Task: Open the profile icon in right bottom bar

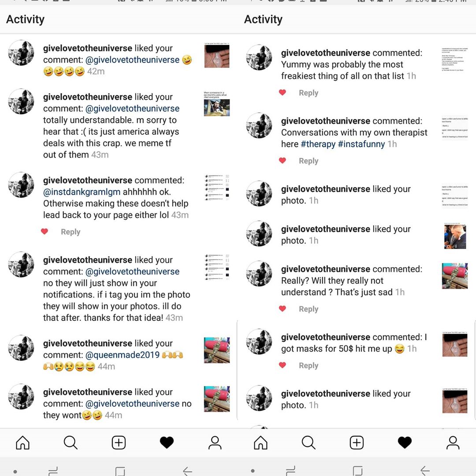Action: [453, 443]
